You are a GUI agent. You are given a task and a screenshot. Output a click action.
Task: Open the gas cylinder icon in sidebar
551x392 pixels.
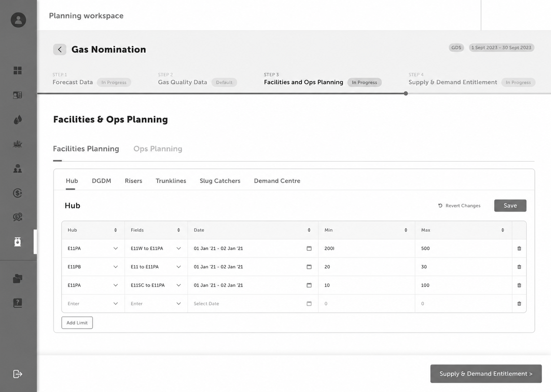coord(17,242)
